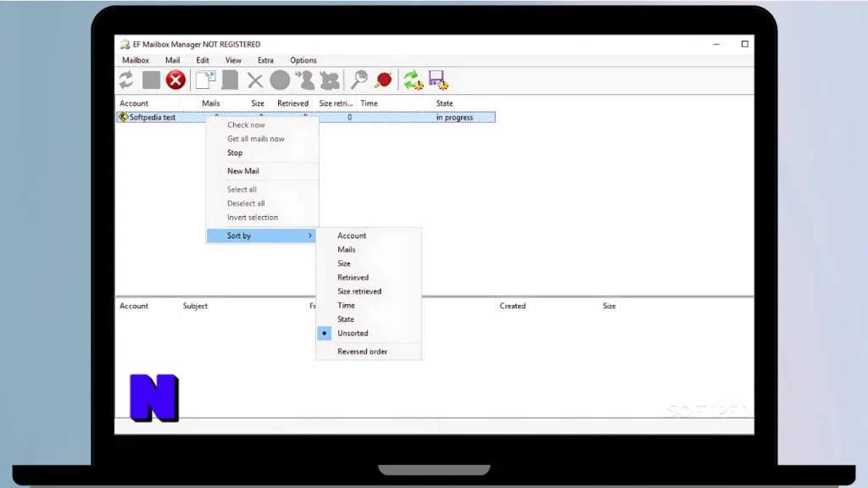Open the Mail menu
The image size is (868, 488).
(172, 60)
